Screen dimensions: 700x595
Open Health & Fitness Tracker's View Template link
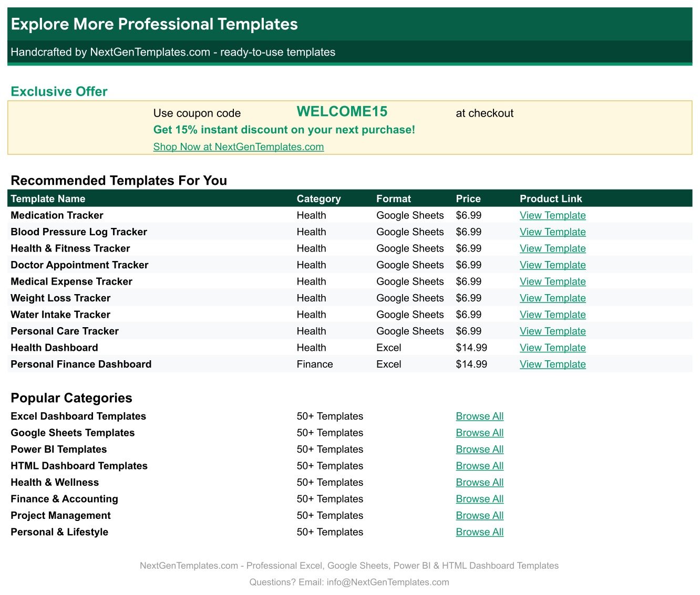tap(552, 248)
